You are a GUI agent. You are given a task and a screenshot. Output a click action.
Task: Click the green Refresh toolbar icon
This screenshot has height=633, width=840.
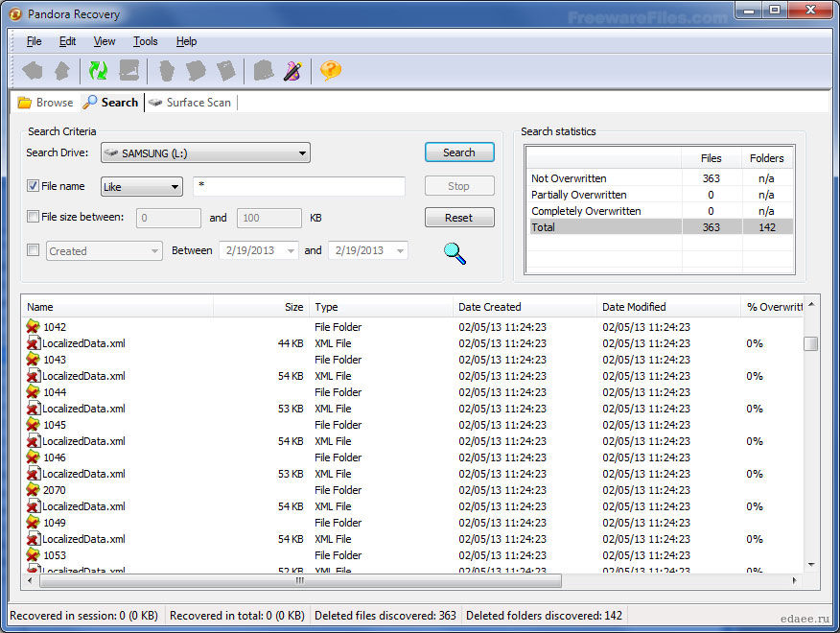98,70
